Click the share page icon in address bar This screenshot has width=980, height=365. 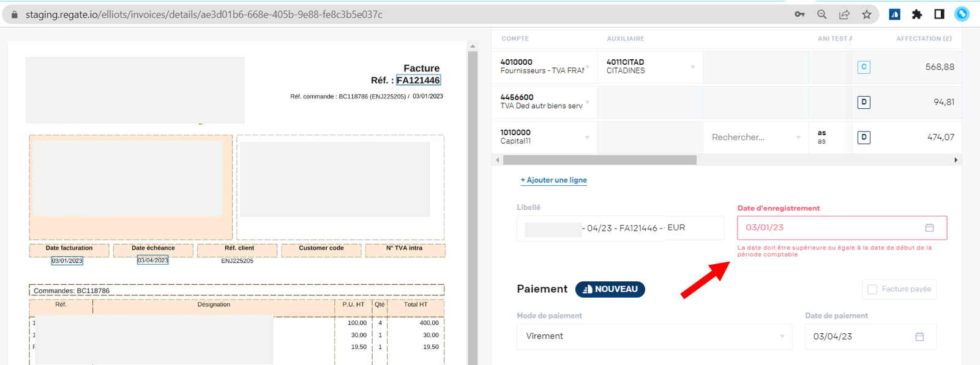click(844, 14)
